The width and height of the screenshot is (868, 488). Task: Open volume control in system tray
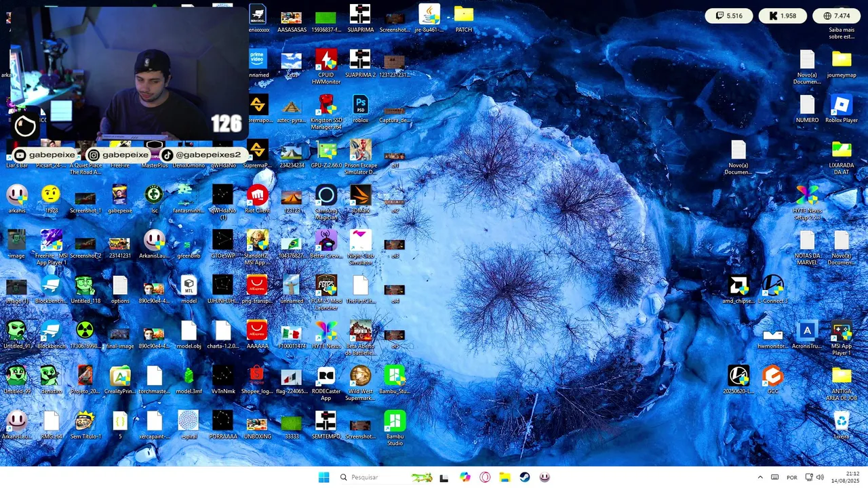coord(820,477)
